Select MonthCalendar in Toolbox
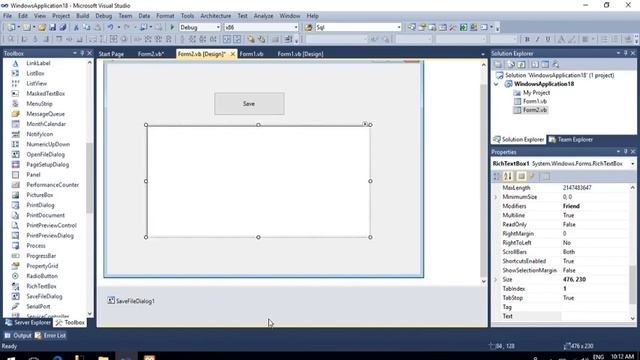This screenshot has width=640, height=360. tap(46, 124)
